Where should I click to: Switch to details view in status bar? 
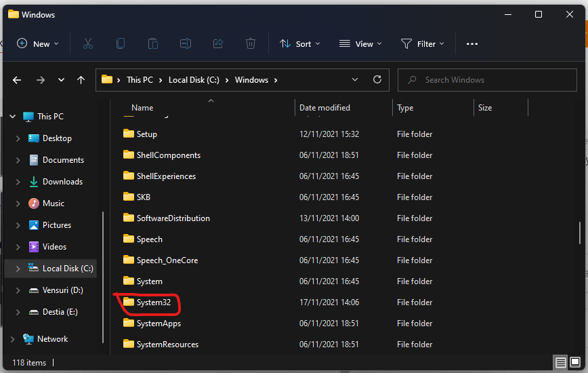click(561, 363)
